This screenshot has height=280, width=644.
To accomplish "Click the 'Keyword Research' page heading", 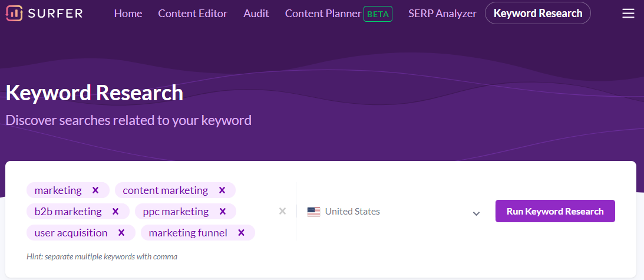I will [x=94, y=93].
